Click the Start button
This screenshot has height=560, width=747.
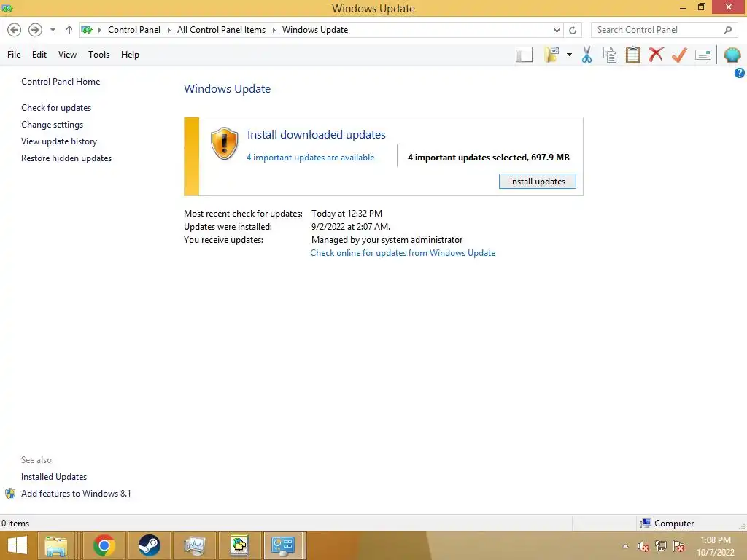tap(18, 545)
